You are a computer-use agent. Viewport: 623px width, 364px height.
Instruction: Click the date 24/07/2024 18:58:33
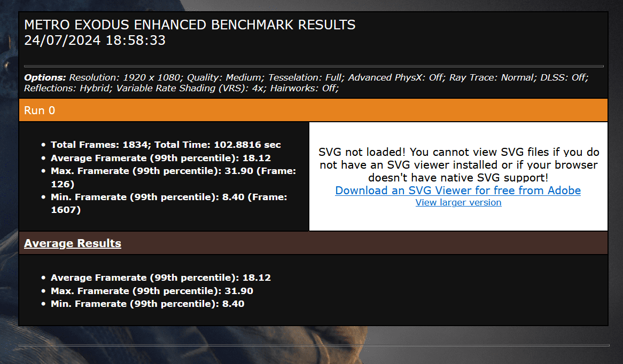(x=95, y=41)
